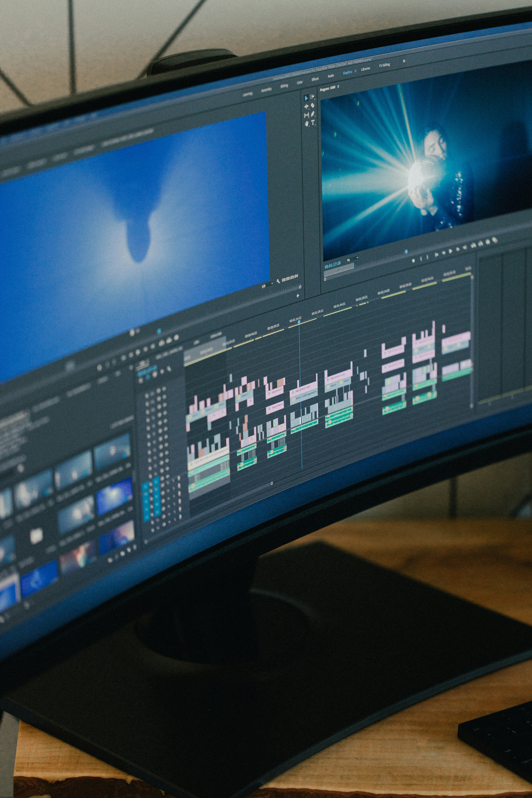
Task: Select the Track Select Forward tool
Action: (312, 97)
